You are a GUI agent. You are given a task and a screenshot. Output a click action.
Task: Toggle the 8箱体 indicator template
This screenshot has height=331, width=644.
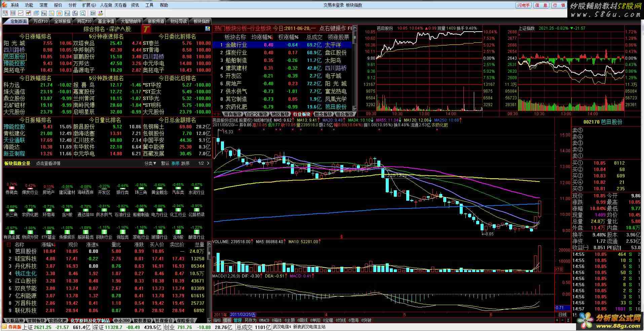(277, 320)
